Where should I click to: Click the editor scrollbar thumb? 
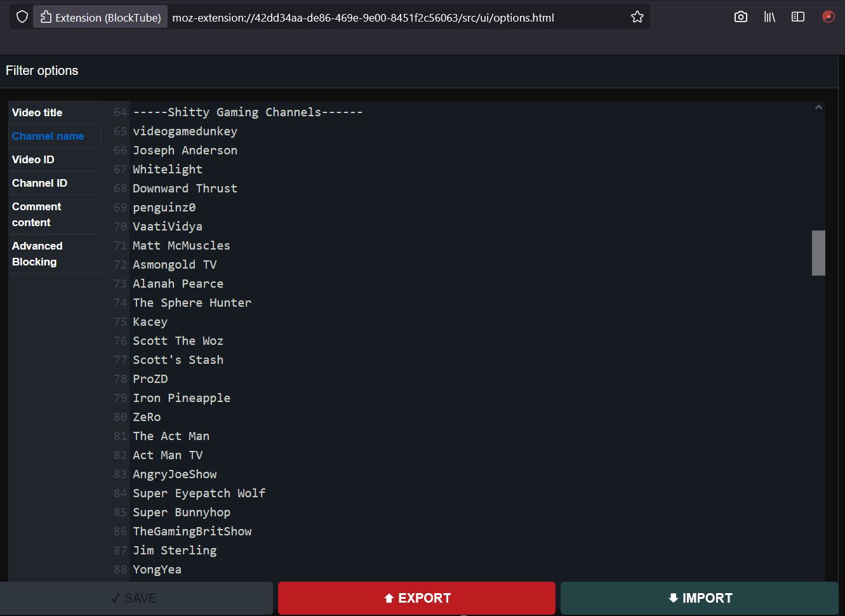(x=818, y=253)
